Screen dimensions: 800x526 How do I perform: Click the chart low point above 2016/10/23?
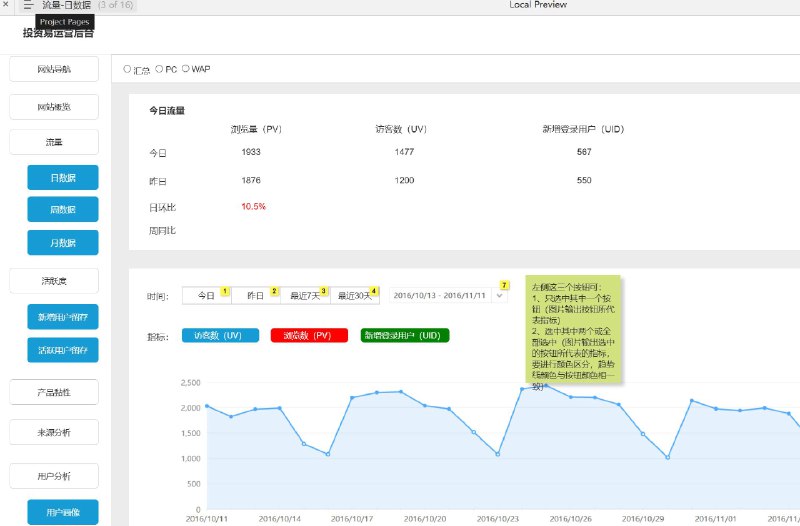pos(497,454)
